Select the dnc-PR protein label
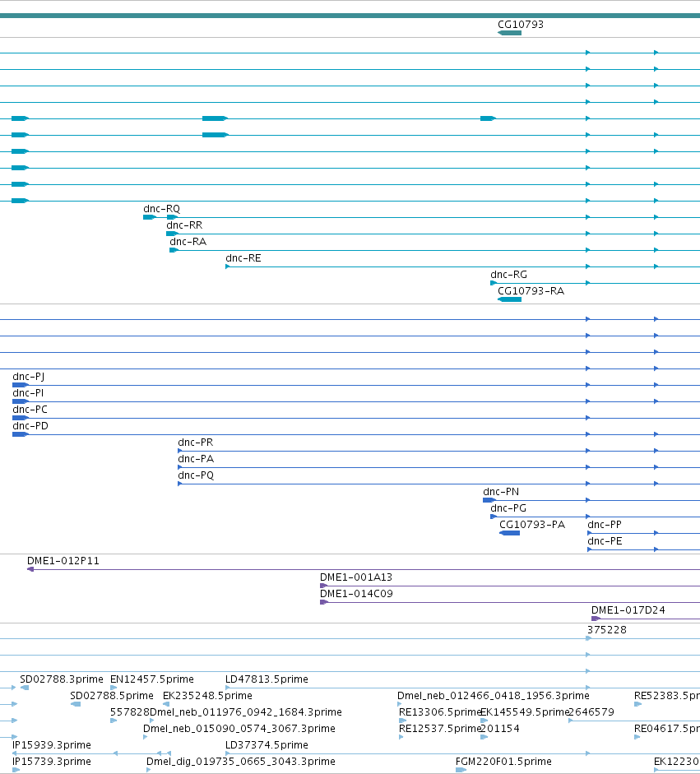The height and width of the screenshot is (774, 700). coord(196,443)
